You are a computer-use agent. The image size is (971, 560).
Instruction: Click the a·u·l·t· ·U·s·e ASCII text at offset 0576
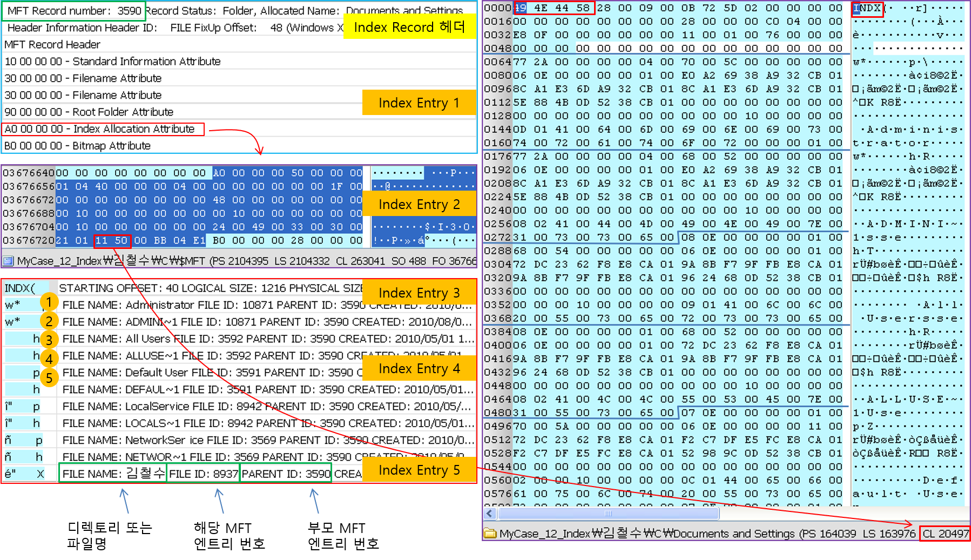point(906,494)
